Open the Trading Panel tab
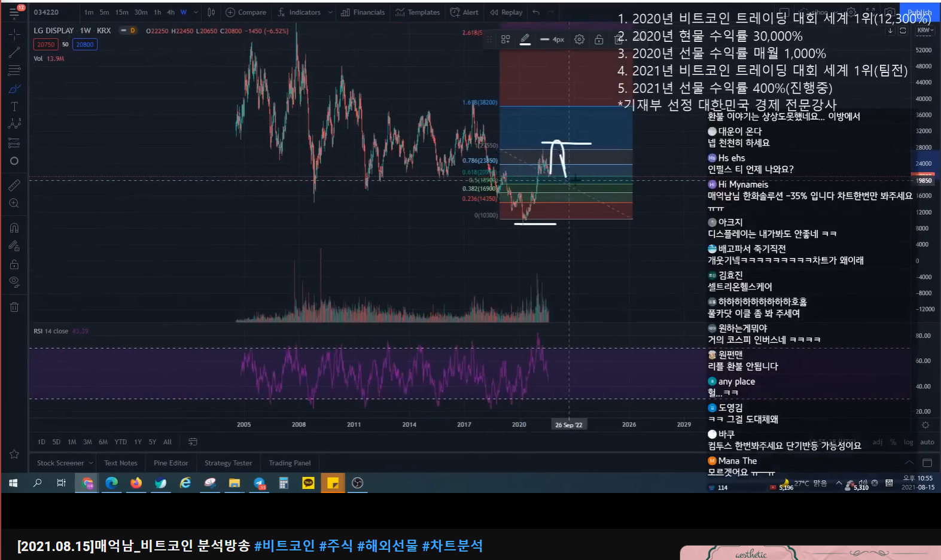 (x=290, y=463)
